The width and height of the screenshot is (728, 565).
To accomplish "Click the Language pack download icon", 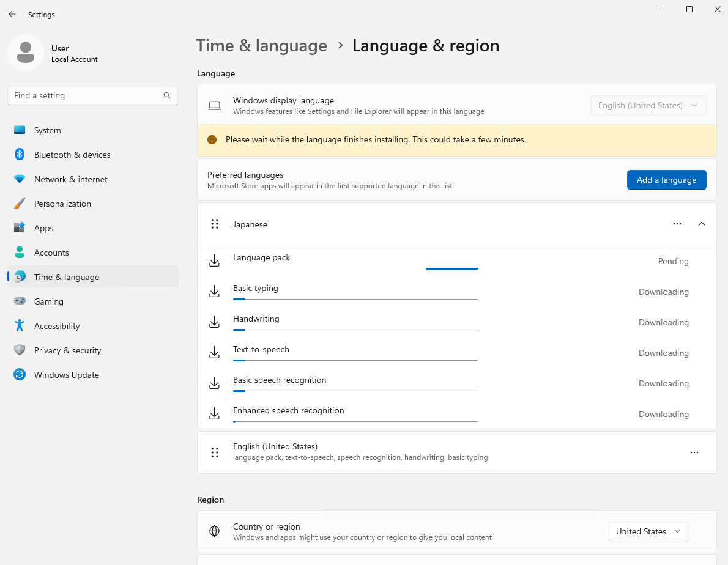I will tap(214, 260).
